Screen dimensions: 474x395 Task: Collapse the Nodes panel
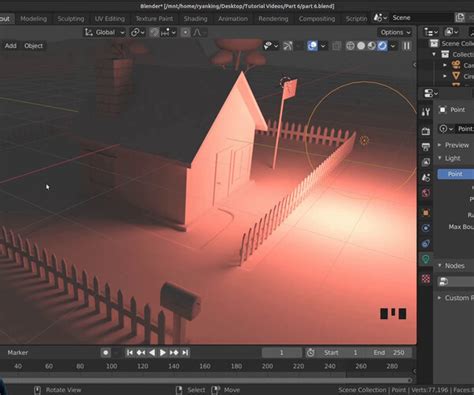pos(440,265)
